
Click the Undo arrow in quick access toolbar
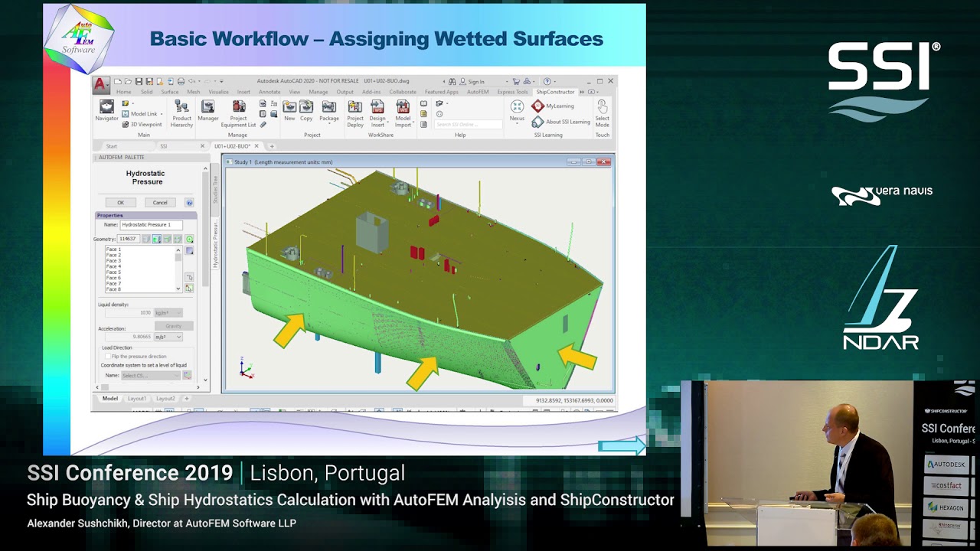point(191,81)
